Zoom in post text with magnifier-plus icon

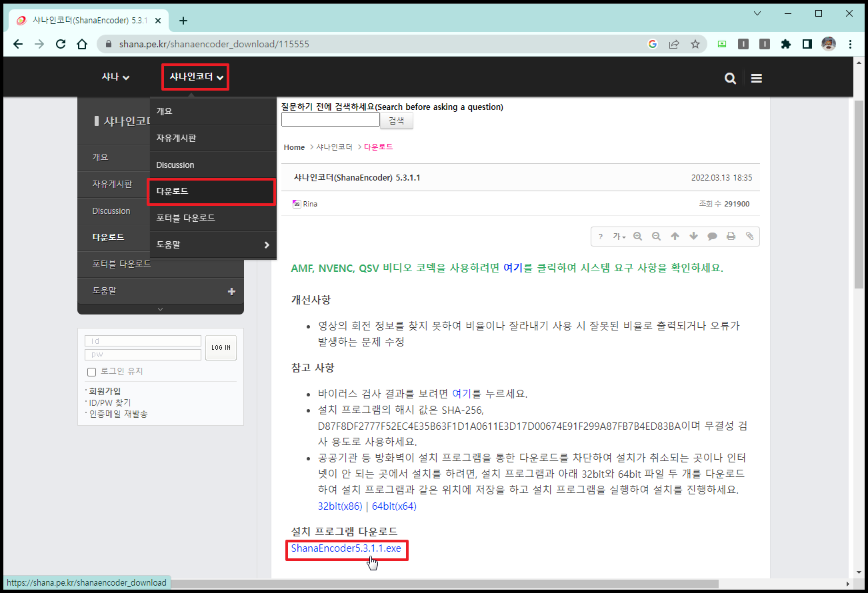tap(638, 237)
